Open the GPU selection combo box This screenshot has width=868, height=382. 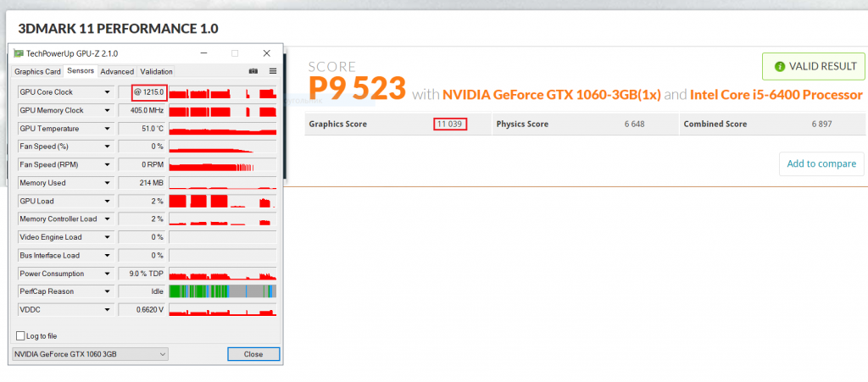click(90, 354)
